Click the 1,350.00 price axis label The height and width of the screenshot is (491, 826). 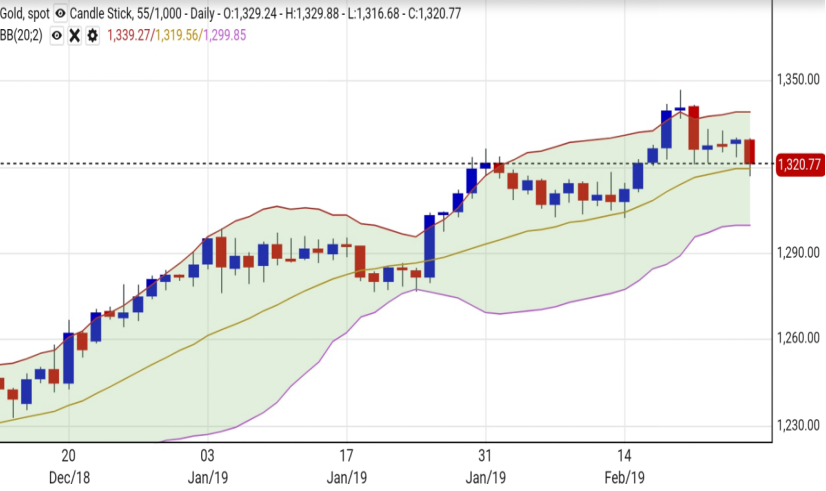coord(797,79)
